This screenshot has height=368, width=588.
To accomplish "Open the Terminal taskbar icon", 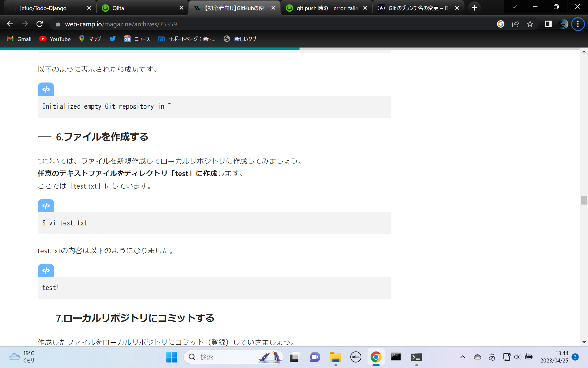I will tap(417, 357).
